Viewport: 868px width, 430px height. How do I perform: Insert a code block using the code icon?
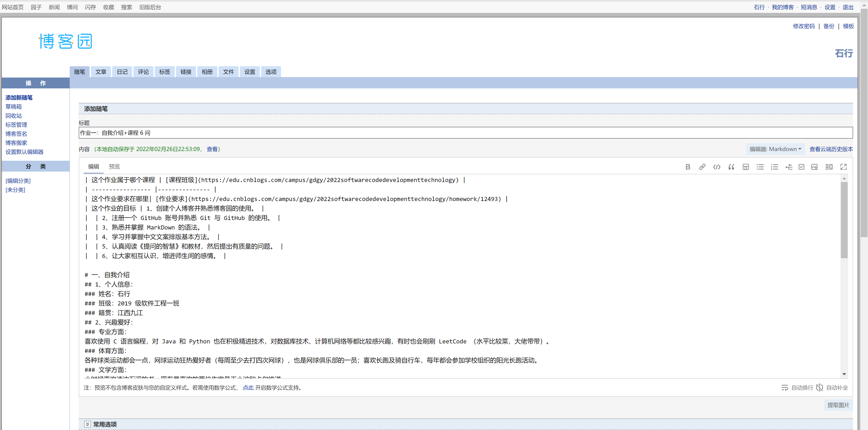pos(717,167)
